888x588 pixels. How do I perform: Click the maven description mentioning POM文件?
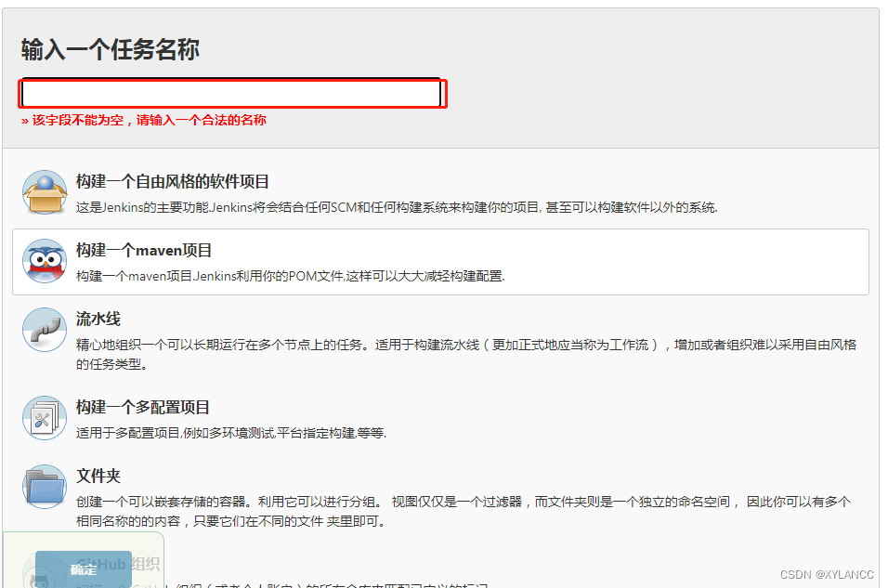point(291,276)
